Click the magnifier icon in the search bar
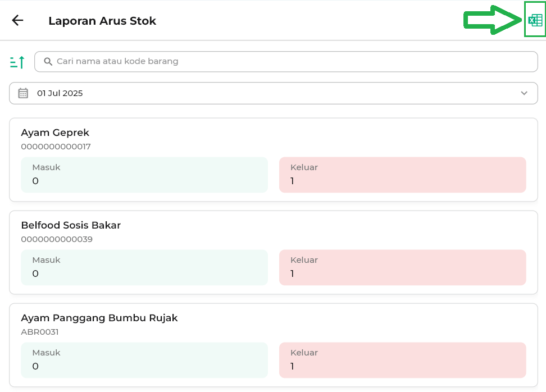Image resolution: width=546 pixels, height=392 pixels. pos(48,62)
